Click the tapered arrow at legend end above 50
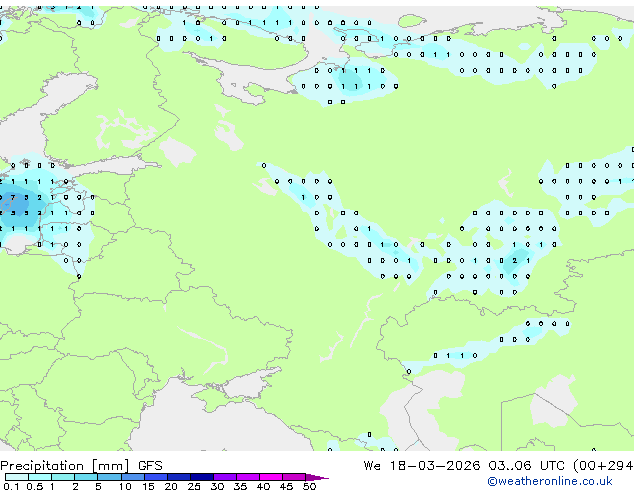Image resolution: width=634 pixels, height=490 pixels. [x=317, y=477]
